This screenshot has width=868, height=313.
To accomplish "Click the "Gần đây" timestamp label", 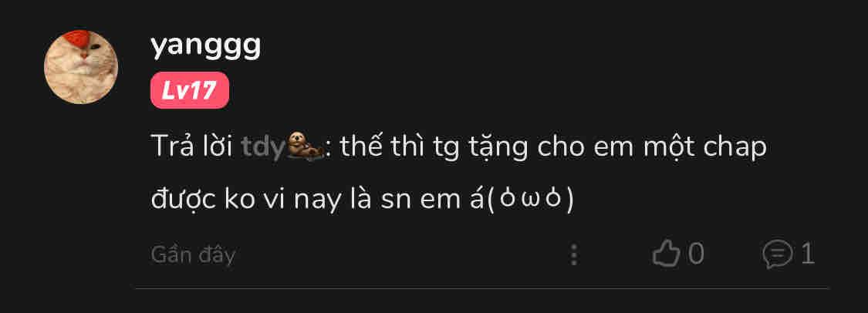I will click(x=193, y=255).
